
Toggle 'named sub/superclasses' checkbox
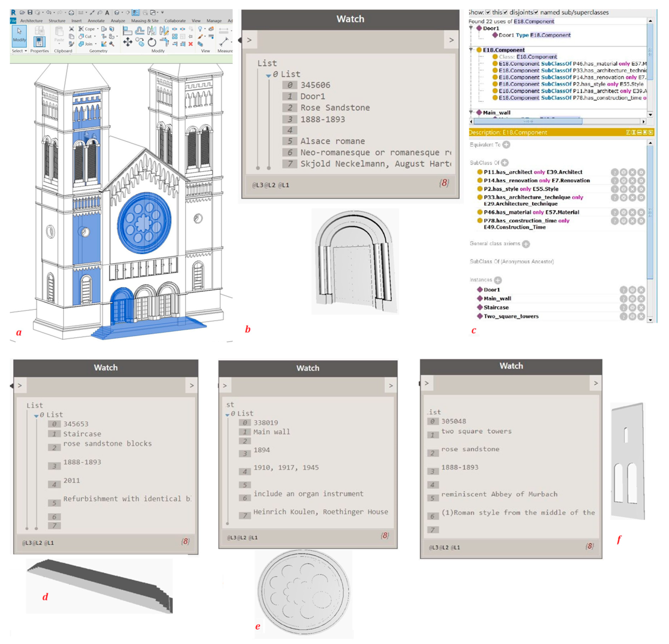tap(536, 12)
